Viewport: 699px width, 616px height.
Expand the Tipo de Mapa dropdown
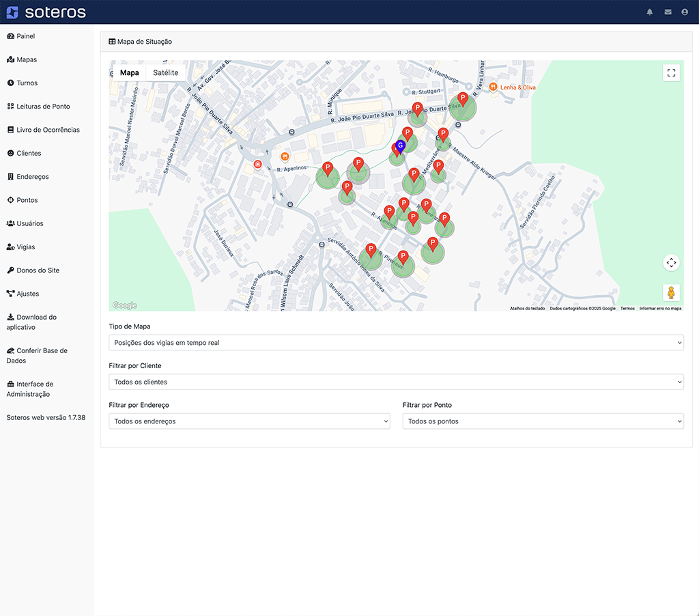[x=396, y=343]
